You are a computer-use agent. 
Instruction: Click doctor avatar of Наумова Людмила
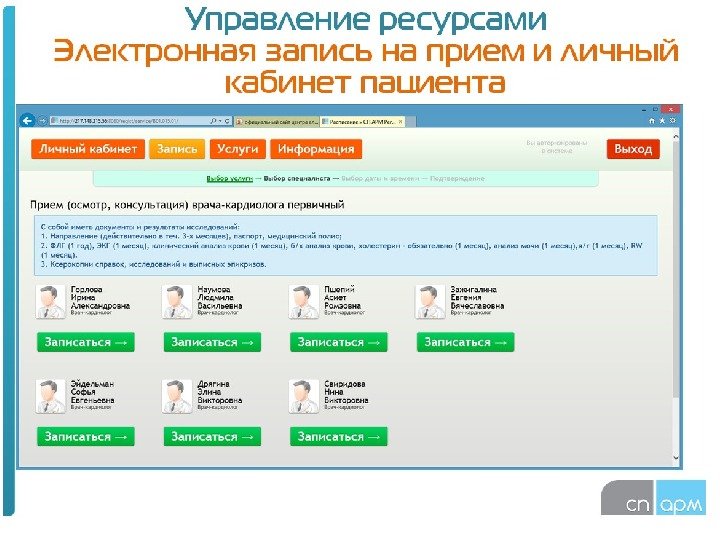point(177,302)
